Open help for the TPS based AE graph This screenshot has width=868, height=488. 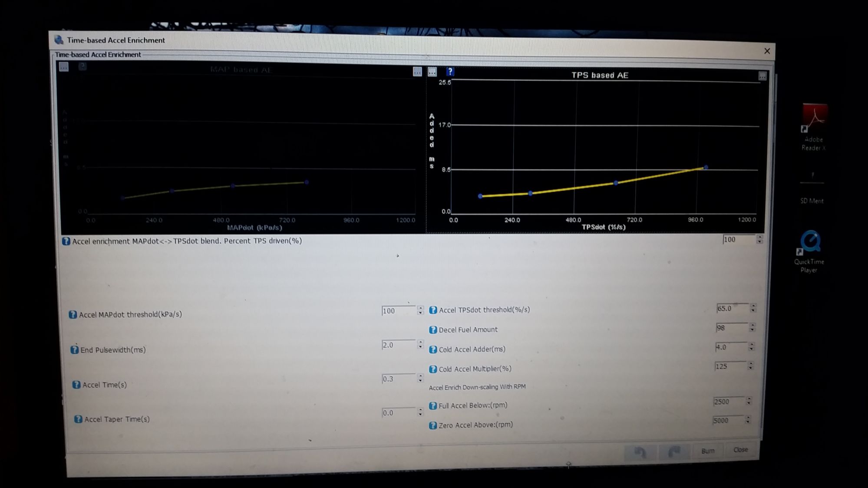pyautogui.click(x=450, y=72)
